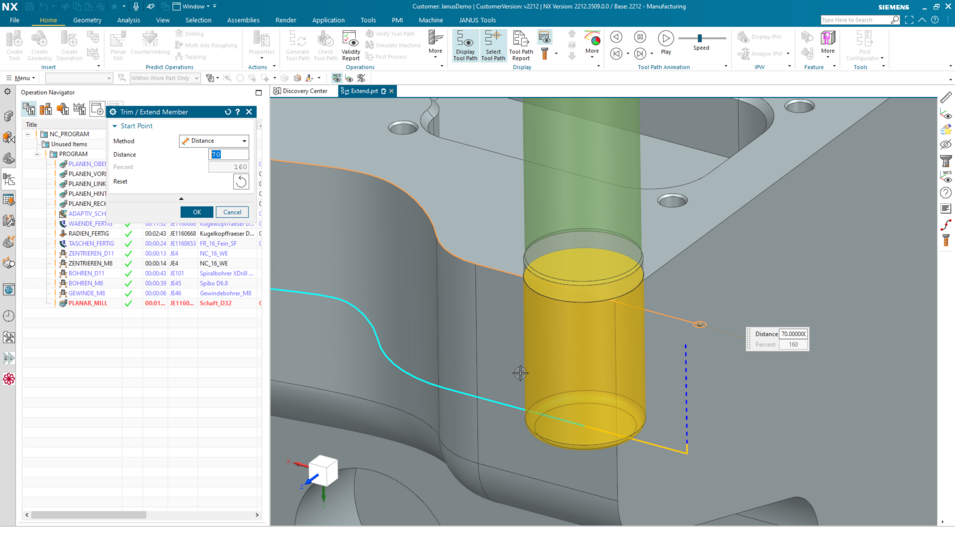The width and height of the screenshot is (955, 537).
Task: Select the GEWINDE_M8 operation
Action: (86, 293)
